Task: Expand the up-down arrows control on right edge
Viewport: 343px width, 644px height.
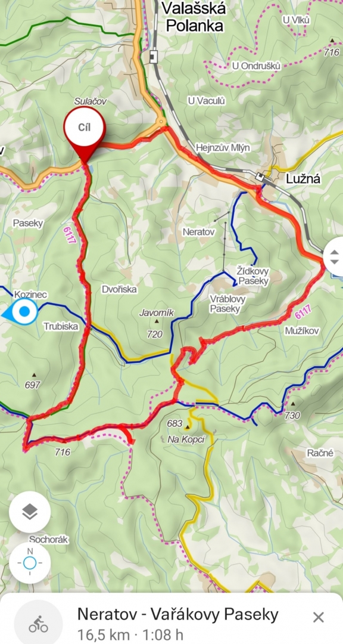Action: coord(334,256)
